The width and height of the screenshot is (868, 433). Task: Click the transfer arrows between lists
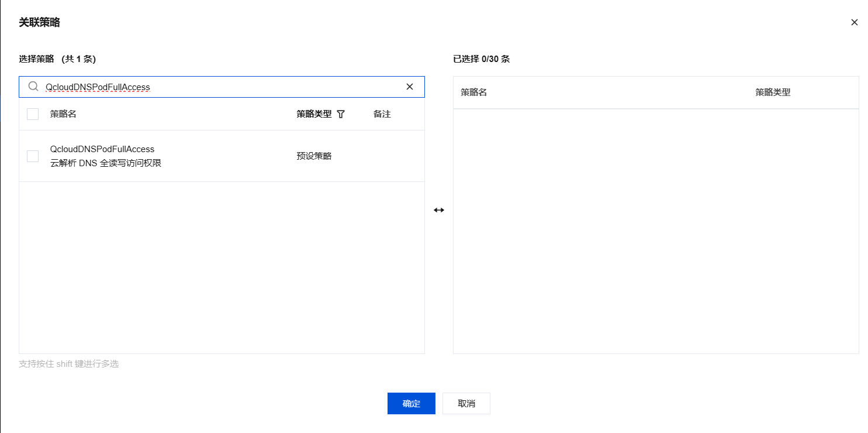[x=439, y=210]
